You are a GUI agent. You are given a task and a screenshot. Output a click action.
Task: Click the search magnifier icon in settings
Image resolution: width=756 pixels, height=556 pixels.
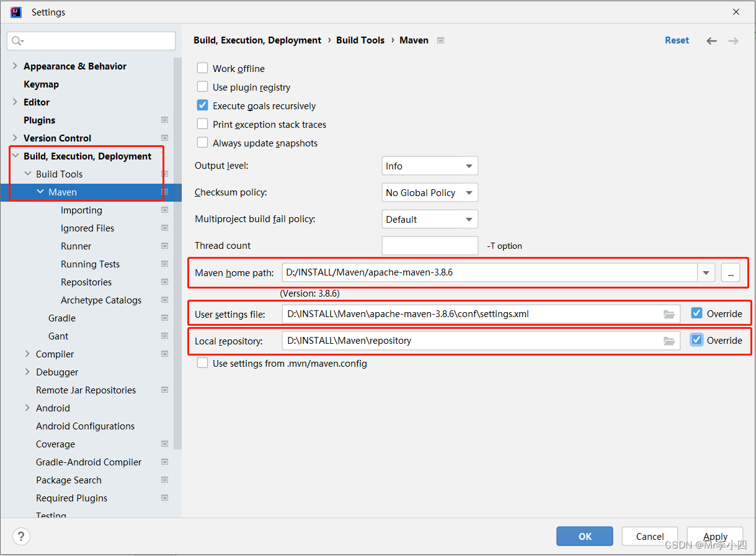coord(17,41)
